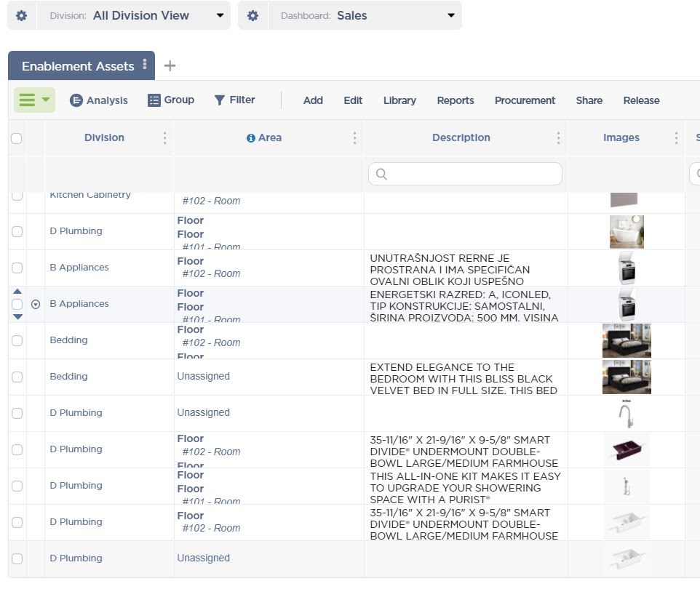Click the Division settings gear icon
Screen dimensions: 700x589
click(x=22, y=15)
